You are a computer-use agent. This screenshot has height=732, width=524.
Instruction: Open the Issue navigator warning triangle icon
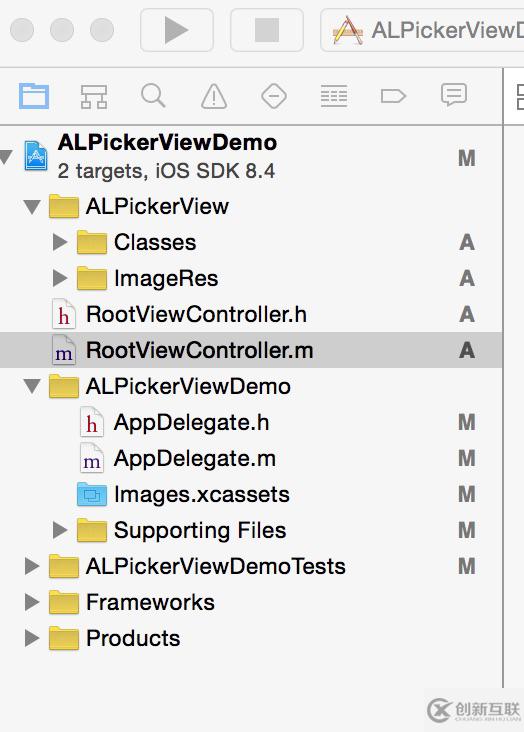[214, 96]
